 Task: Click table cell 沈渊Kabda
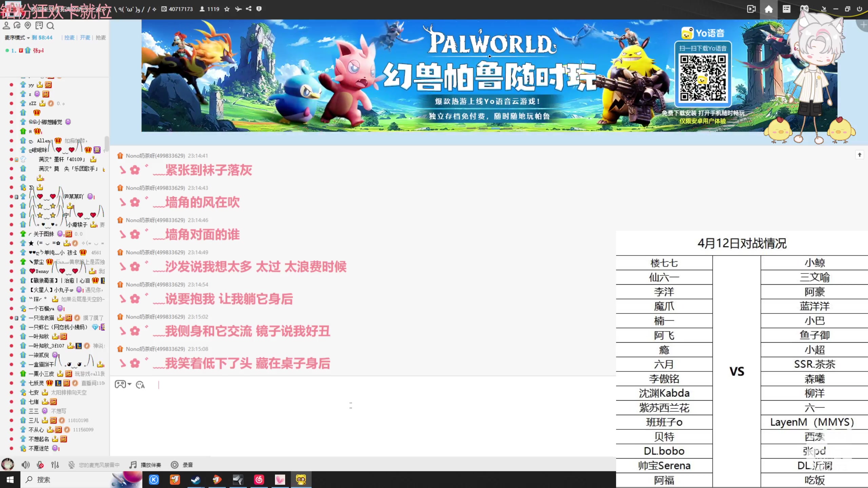tap(664, 393)
